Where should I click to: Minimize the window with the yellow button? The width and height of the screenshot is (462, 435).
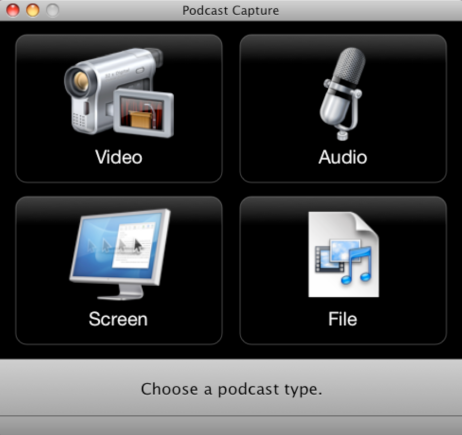[33, 10]
